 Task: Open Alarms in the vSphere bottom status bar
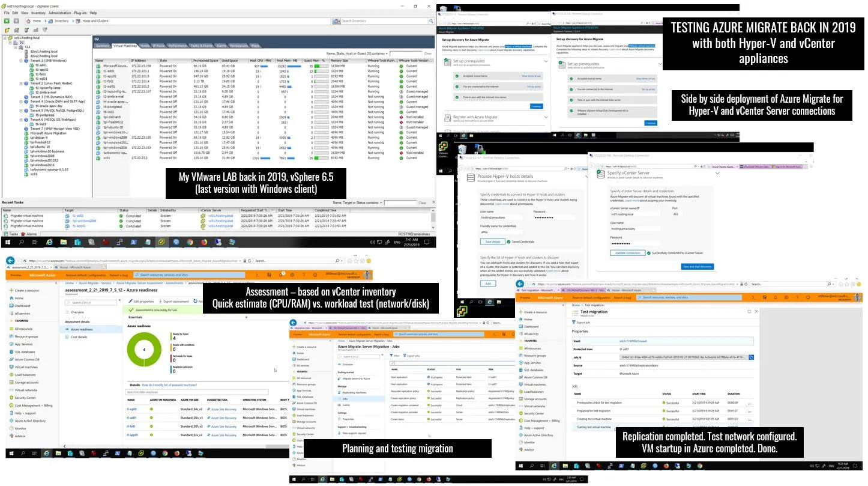pyautogui.click(x=30, y=234)
